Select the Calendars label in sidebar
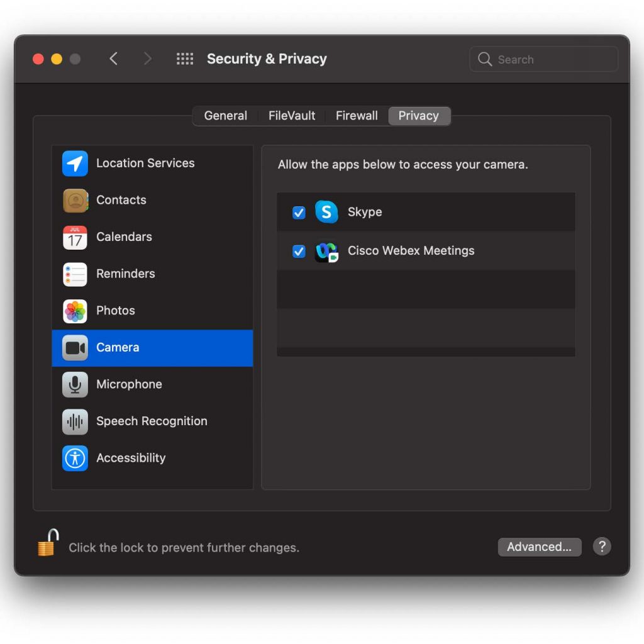644x644 pixels. (124, 237)
